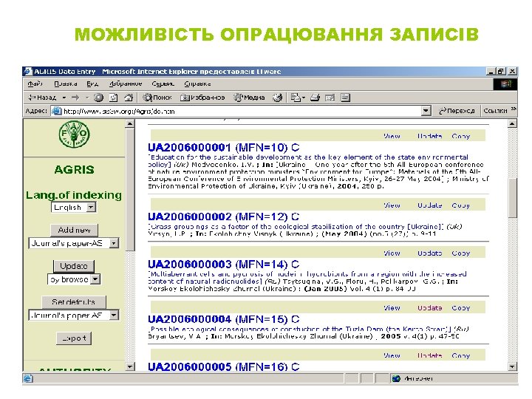The height and width of the screenshot is (399, 532).
Task: Click Update for record UA2006000002
Action: point(429,205)
